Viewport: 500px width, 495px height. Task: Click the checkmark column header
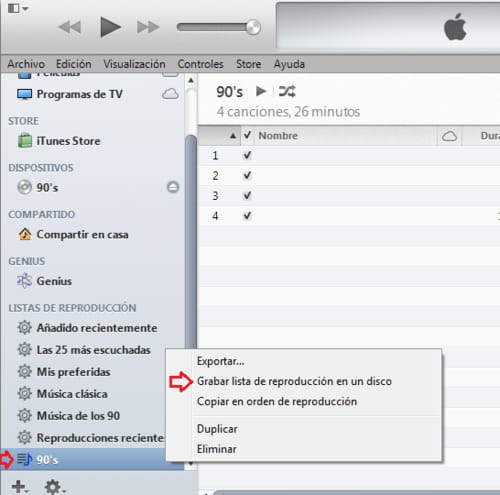[x=247, y=135]
